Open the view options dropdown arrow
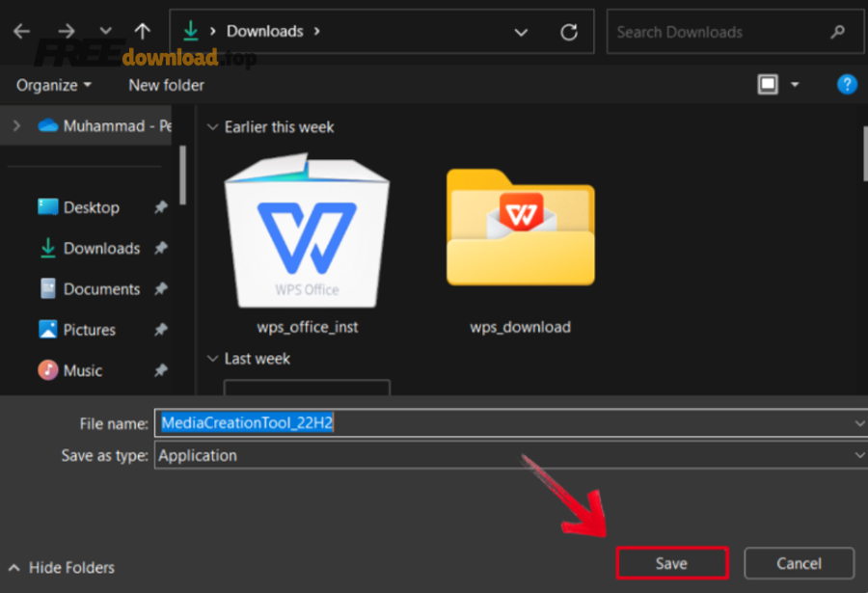Viewport: 868px width, 593px height. (x=795, y=85)
